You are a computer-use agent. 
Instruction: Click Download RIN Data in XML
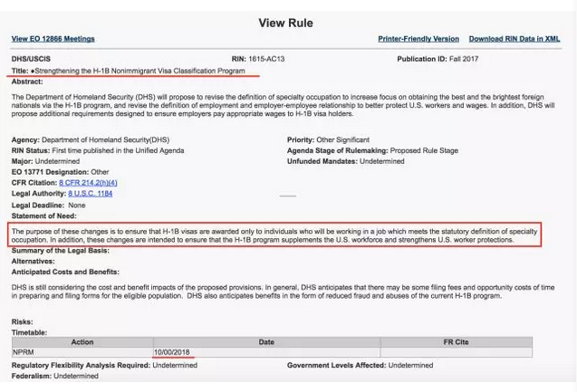click(x=514, y=39)
